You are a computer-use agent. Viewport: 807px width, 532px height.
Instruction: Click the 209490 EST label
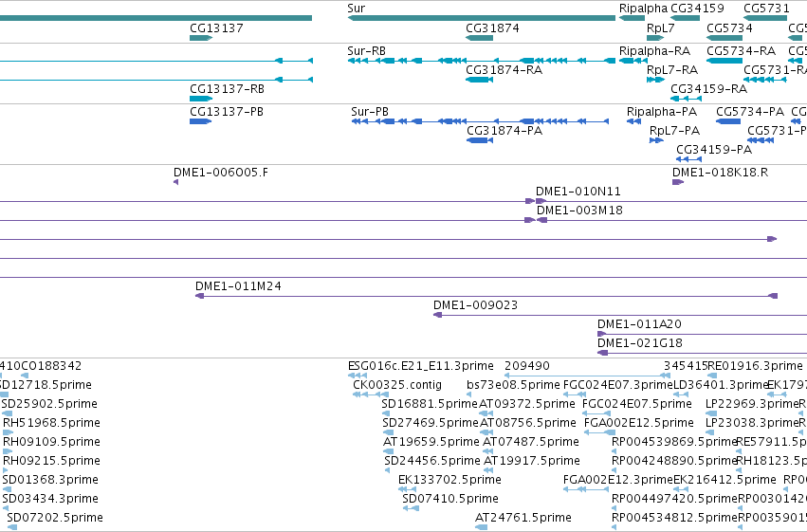click(527, 365)
